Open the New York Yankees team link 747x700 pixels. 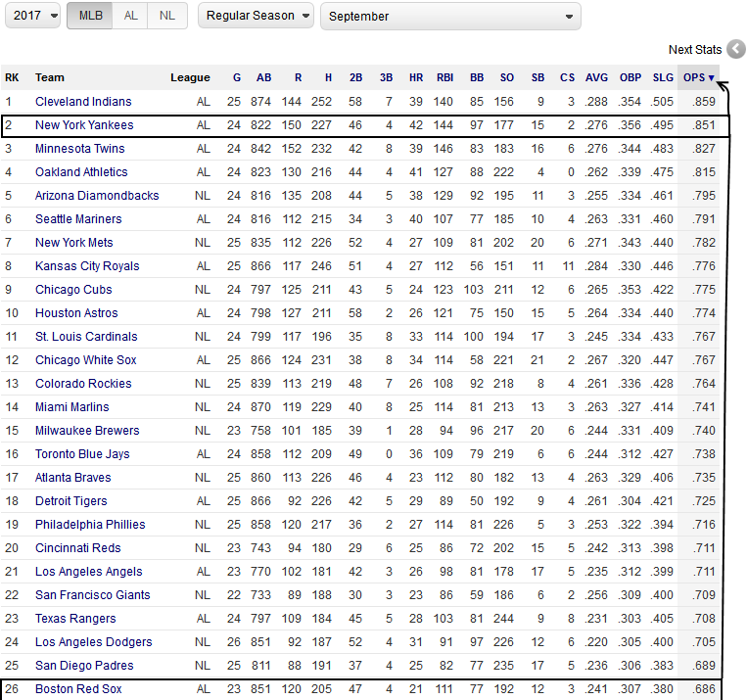(x=84, y=125)
